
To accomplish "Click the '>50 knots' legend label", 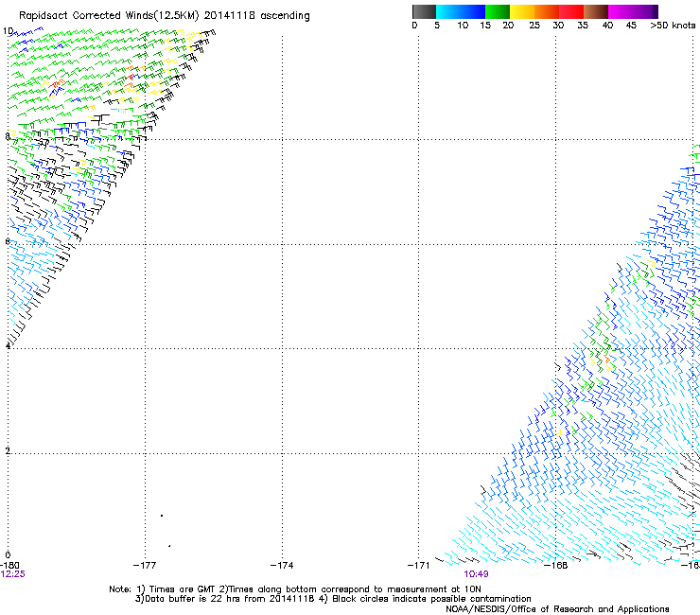I will click(673, 26).
